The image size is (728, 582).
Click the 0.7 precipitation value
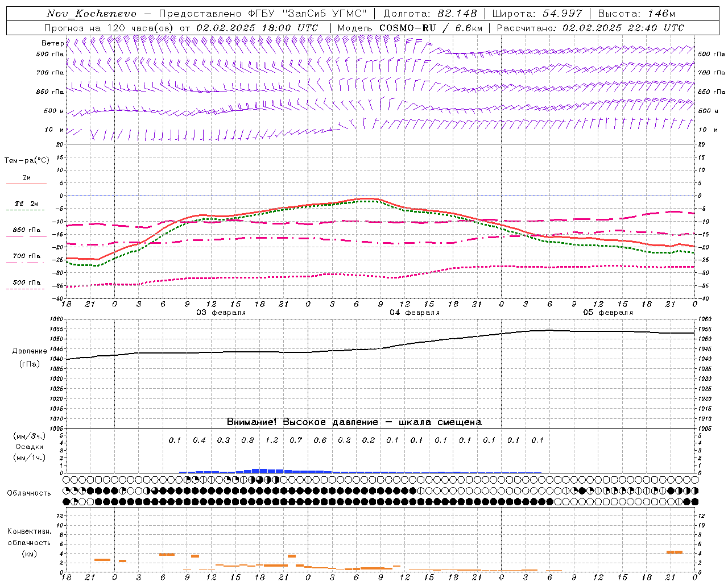click(x=296, y=440)
